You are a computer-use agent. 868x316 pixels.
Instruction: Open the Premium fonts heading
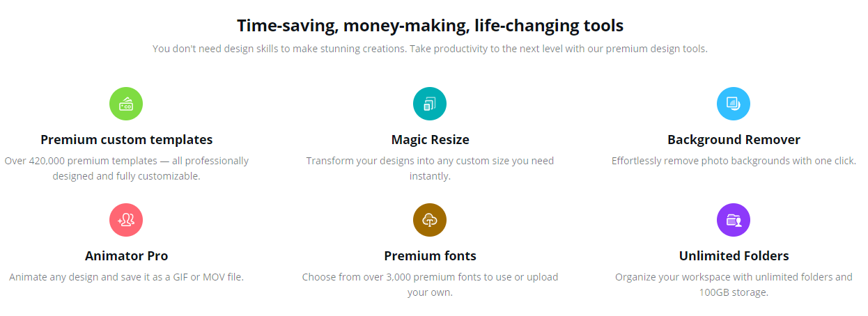430,256
